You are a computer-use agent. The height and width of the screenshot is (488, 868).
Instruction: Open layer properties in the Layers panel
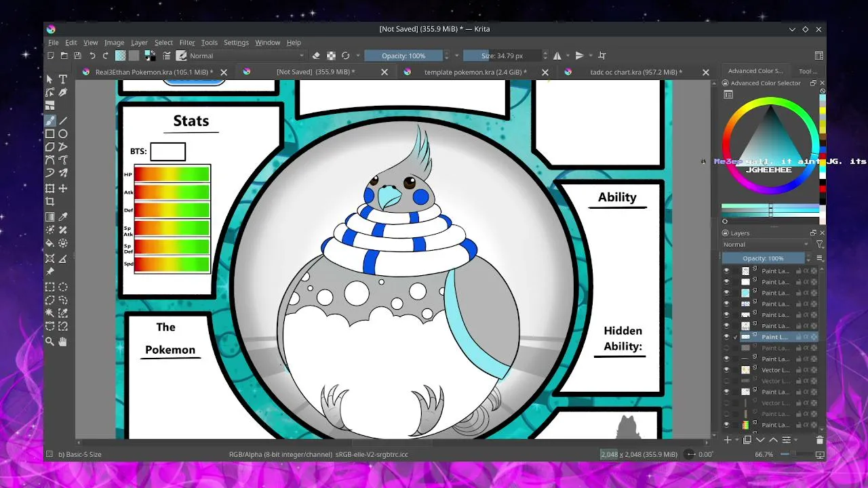click(787, 440)
